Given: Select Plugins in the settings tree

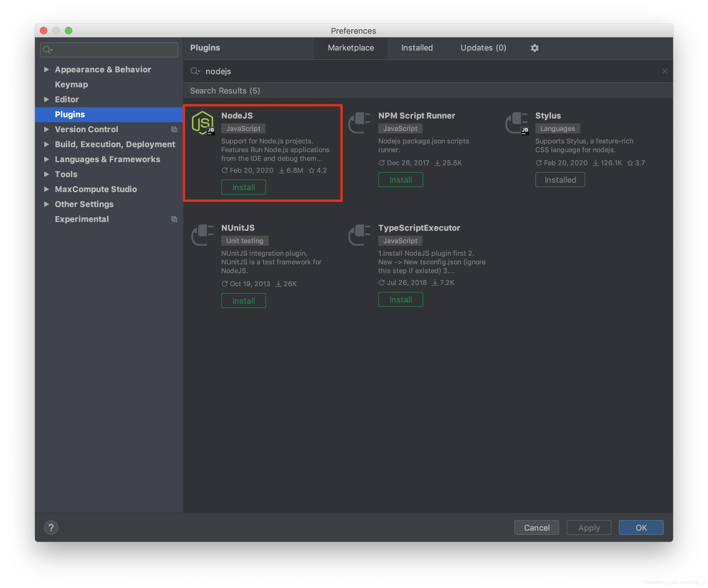Looking at the screenshot, I should (108, 115).
